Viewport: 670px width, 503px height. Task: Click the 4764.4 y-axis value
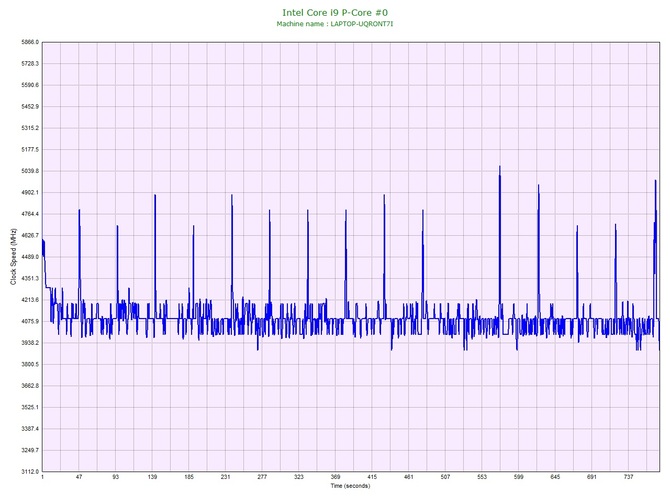tap(30, 214)
